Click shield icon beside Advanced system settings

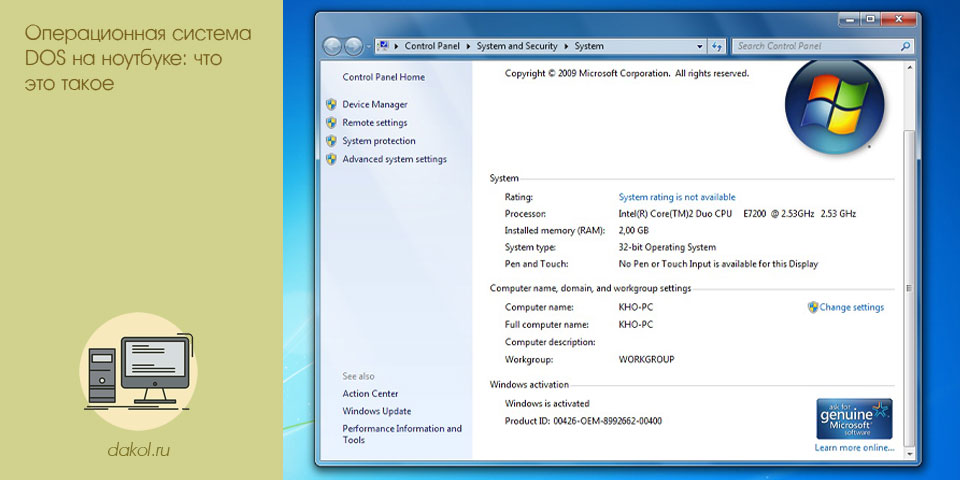click(331, 159)
